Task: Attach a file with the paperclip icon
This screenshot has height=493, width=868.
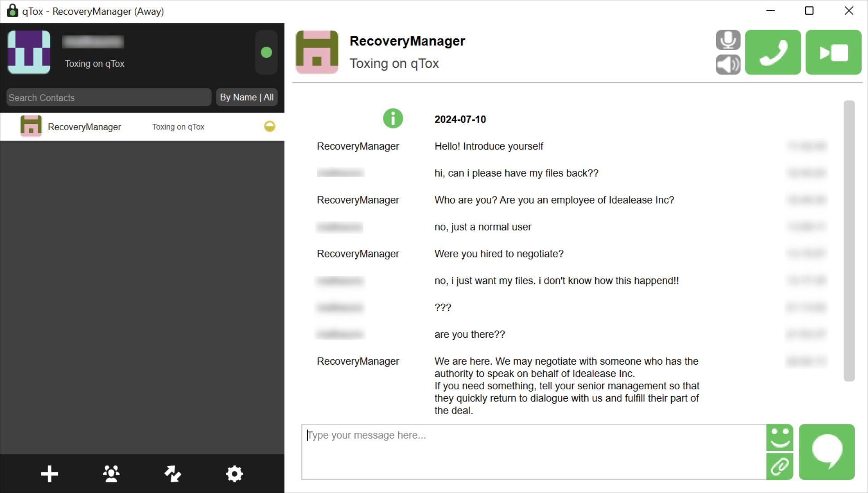Action: click(x=780, y=466)
